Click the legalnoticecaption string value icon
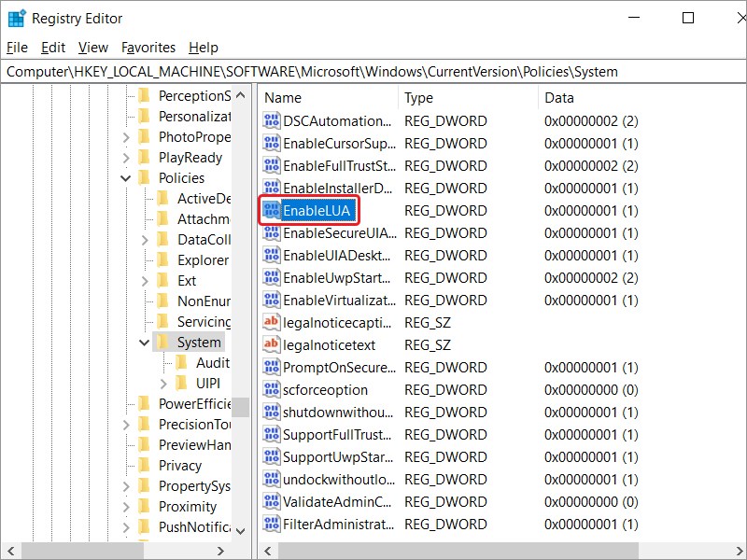The image size is (747, 560). (x=272, y=323)
